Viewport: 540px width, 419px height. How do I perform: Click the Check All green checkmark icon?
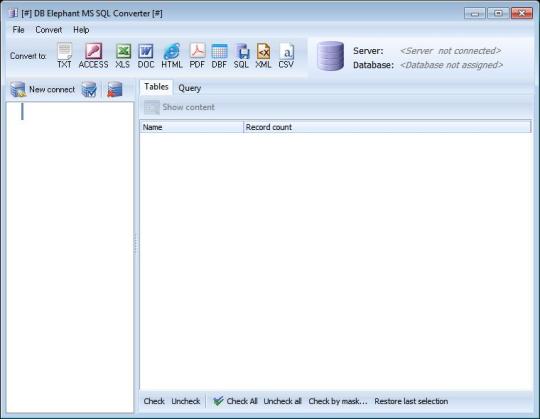point(218,401)
